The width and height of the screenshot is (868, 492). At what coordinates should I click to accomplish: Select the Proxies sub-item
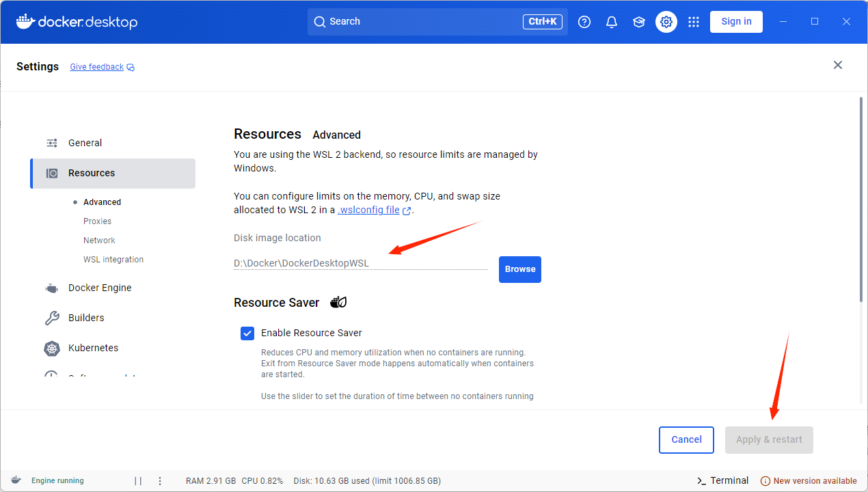[x=97, y=221]
